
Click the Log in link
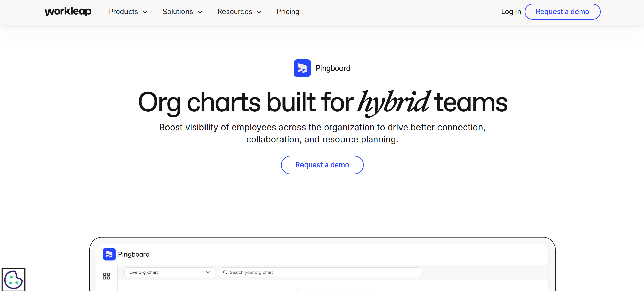511,12
